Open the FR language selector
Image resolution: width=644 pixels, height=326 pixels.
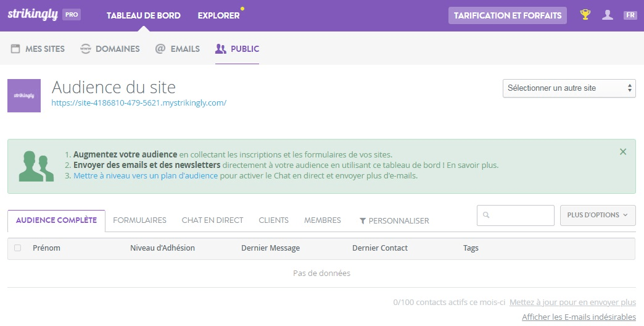(630, 15)
